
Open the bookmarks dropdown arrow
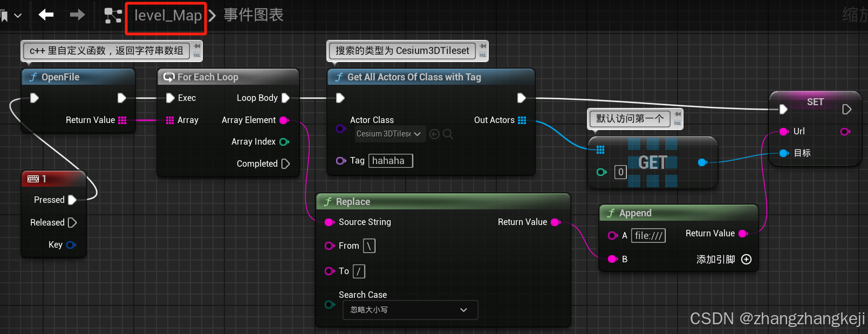click(x=18, y=16)
